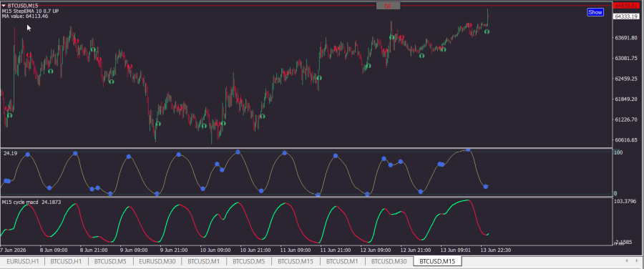
Task: Switch to the BTCUSD,H1 chart tab
Action: coord(66,261)
